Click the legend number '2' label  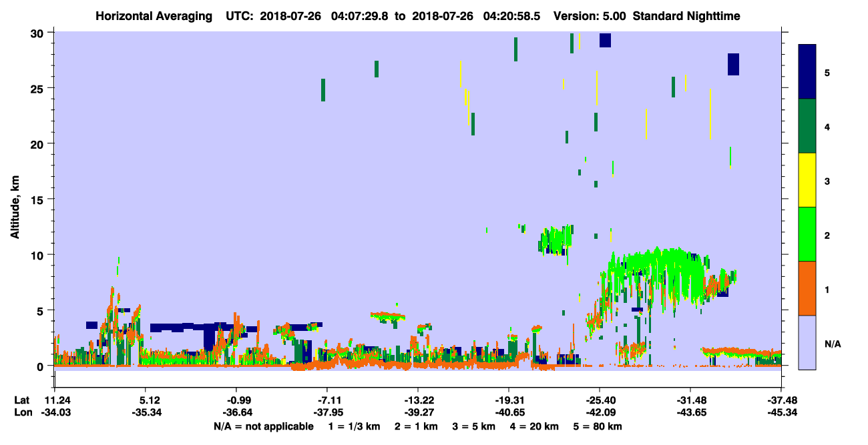827,235
